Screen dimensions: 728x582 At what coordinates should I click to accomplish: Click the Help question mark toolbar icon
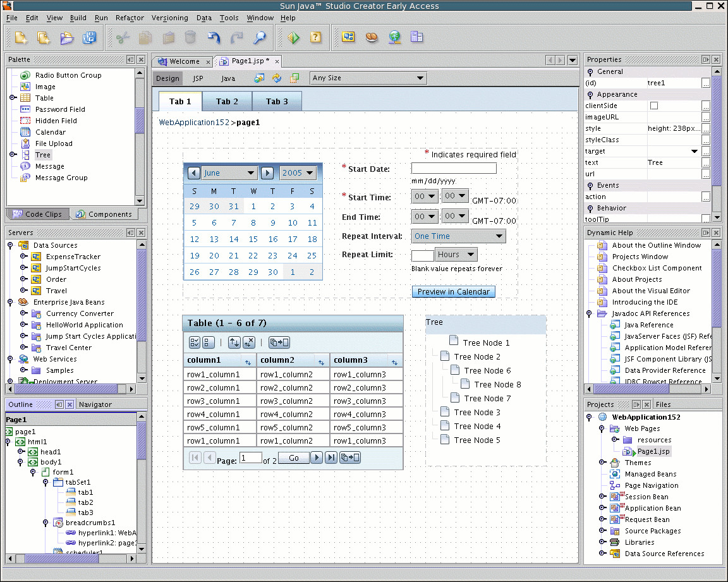[316, 37]
